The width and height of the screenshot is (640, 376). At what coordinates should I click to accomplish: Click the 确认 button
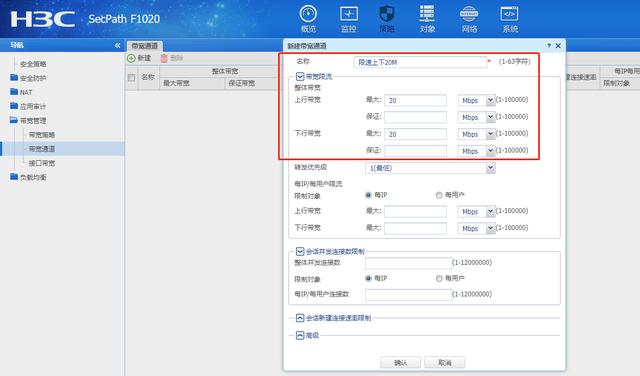(400, 363)
